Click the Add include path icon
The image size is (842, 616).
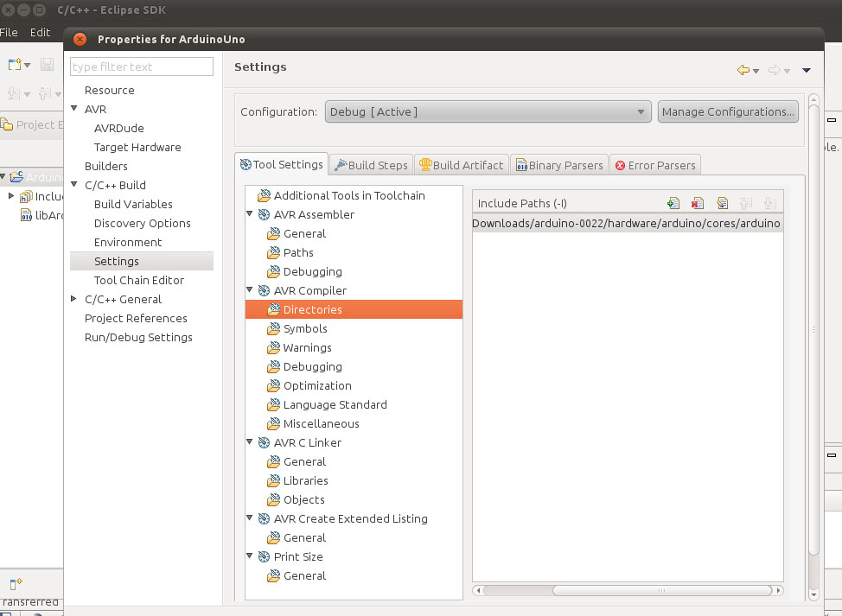(673, 204)
